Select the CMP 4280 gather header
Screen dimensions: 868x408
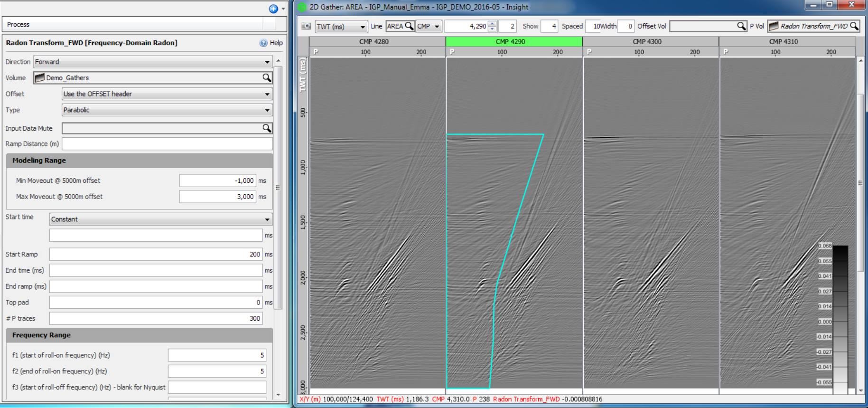pyautogui.click(x=374, y=42)
